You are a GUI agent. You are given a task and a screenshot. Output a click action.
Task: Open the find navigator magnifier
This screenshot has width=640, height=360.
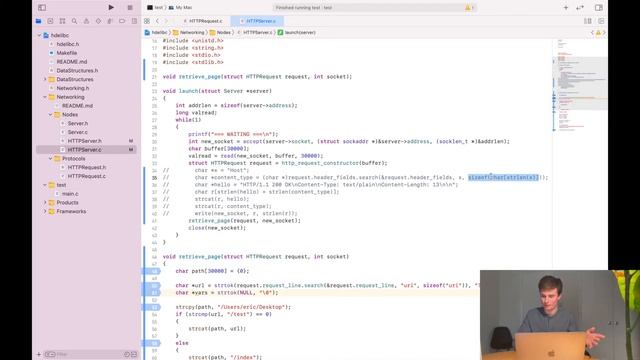click(74, 21)
